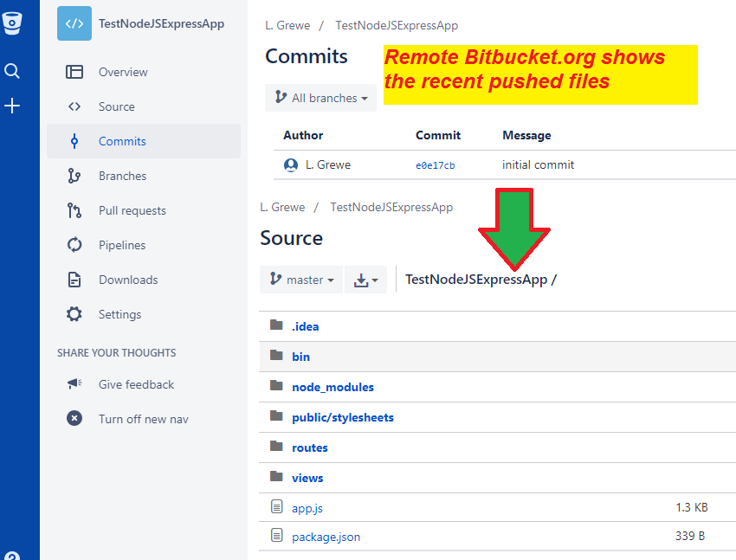Open the download dropdown button
The height and width of the screenshot is (560, 736).
coord(365,280)
